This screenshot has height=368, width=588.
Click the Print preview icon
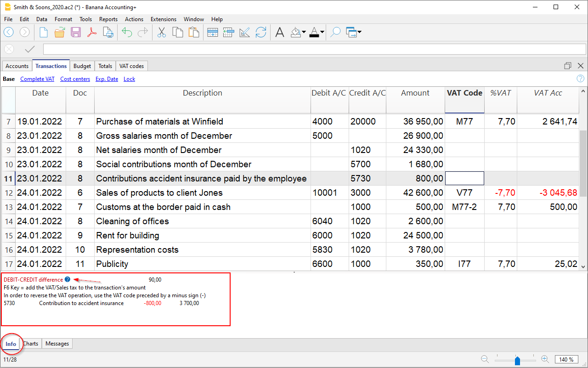pyautogui.click(x=108, y=32)
